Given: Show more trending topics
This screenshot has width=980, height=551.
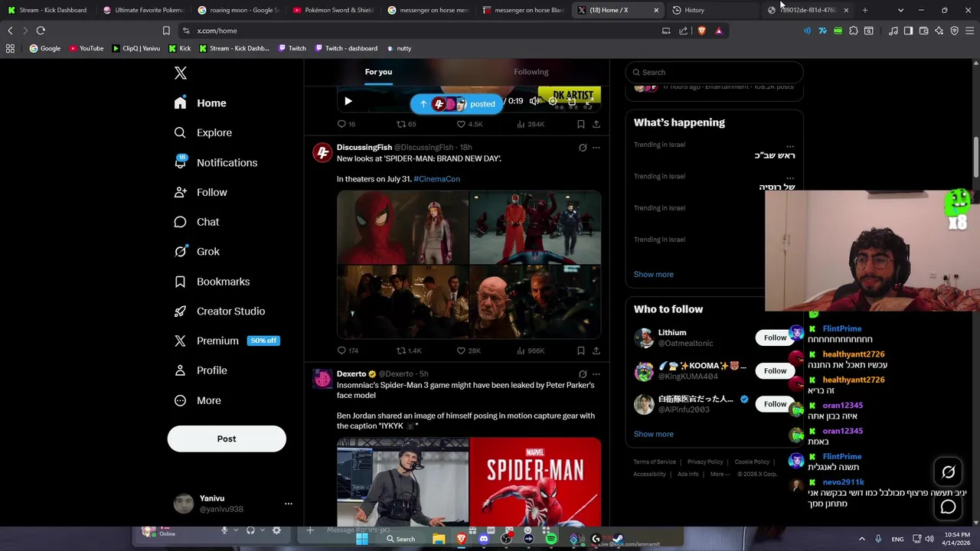Looking at the screenshot, I should pos(653,274).
